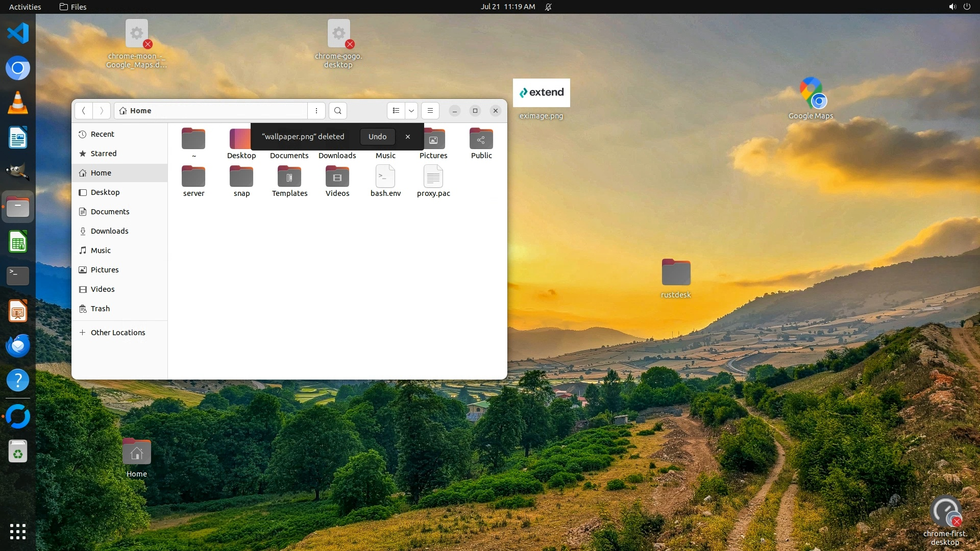This screenshot has height=551, width=980.
Task: Open the Files hamburger main menu
Action: (x=430, y=111)
